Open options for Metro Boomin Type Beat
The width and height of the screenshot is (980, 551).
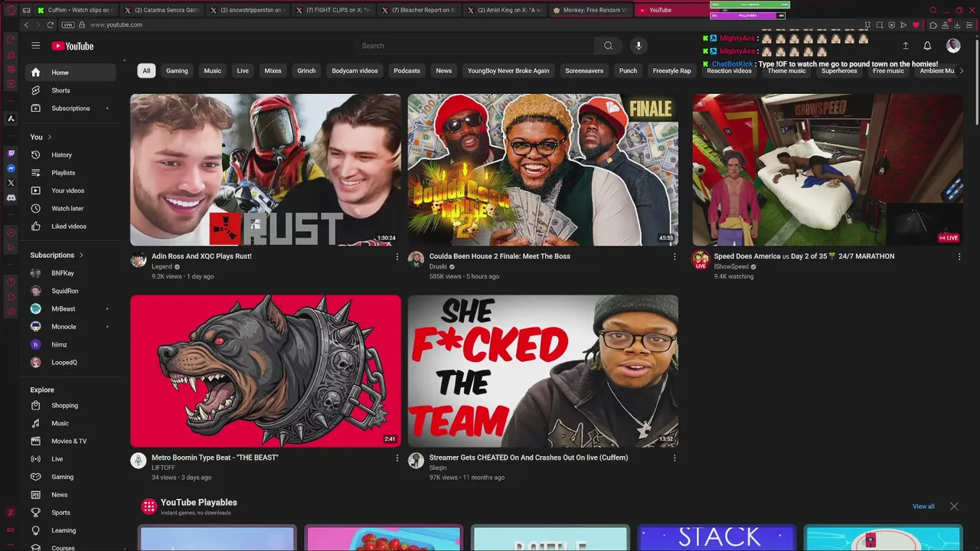point(397,458)
